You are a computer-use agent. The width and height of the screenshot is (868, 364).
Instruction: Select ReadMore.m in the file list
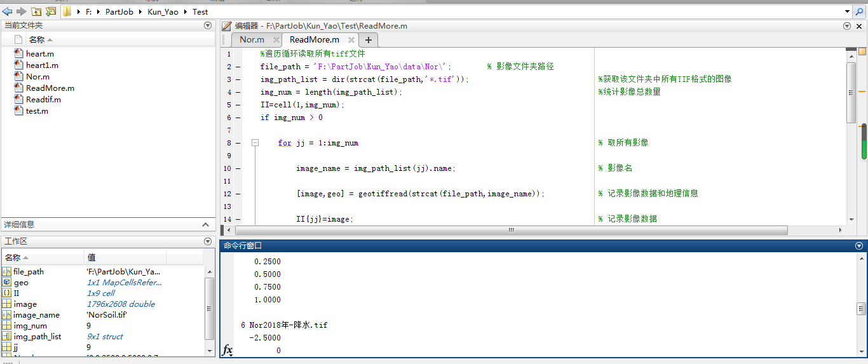pos(50,88)
